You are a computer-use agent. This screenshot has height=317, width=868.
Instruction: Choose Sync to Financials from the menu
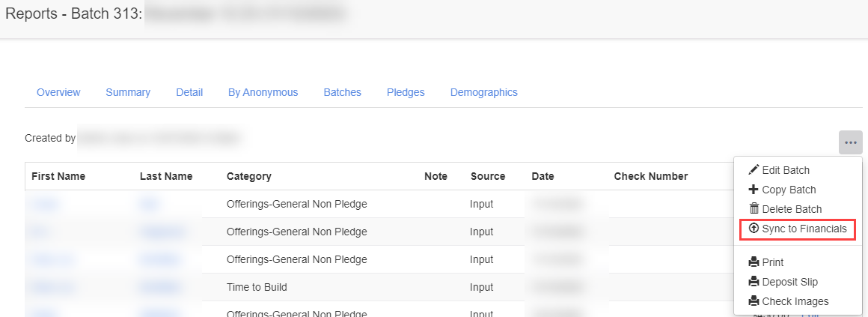(x=804, y=229)
